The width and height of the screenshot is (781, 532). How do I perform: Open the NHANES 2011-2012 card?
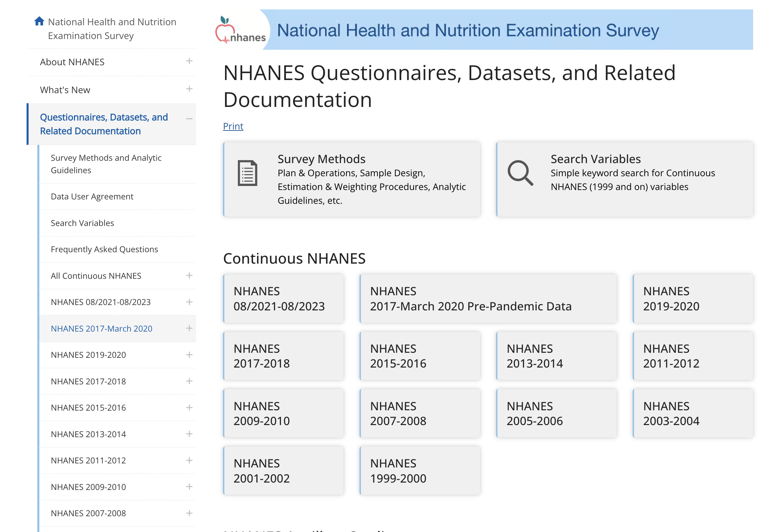pos(692,356)
